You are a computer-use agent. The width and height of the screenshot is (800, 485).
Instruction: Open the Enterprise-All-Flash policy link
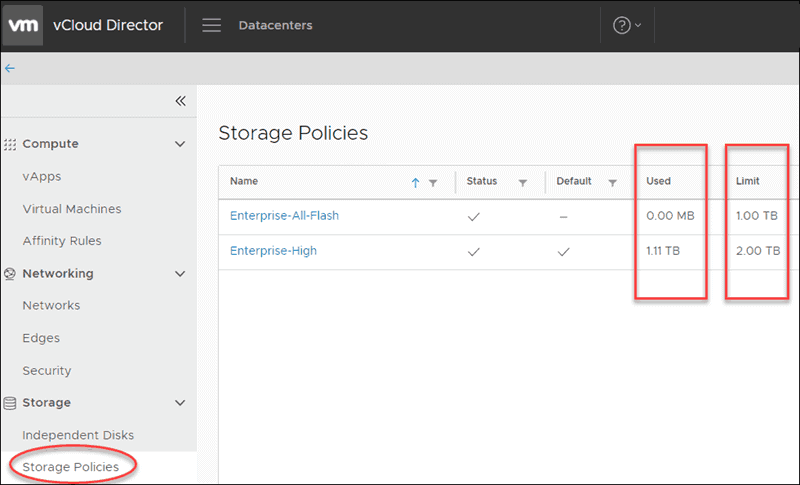pyautogui.click(x=284, y=216)
